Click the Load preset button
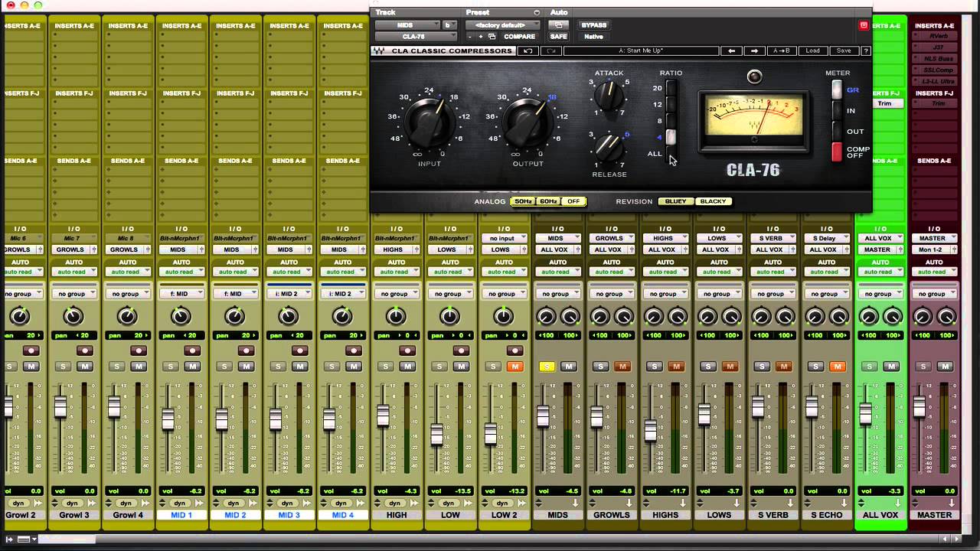 pyautogui.click(x=812, y=51)
